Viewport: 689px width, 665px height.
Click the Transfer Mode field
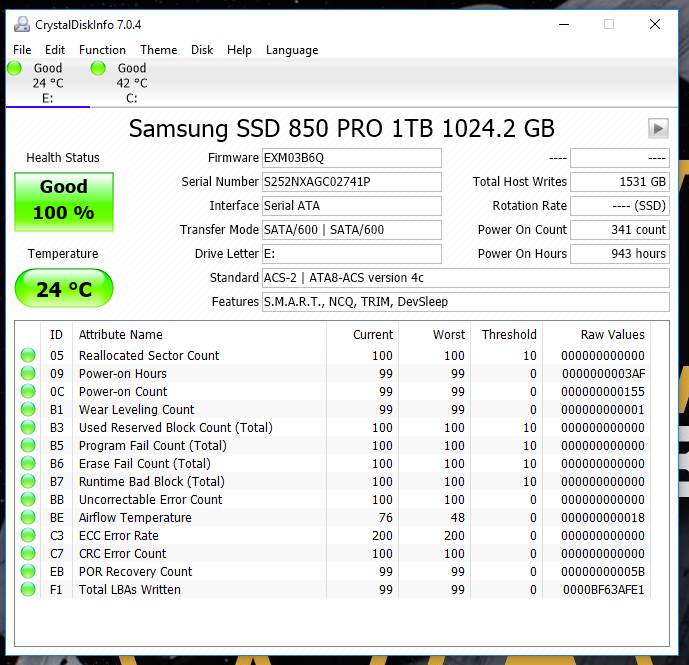[352, 230]
